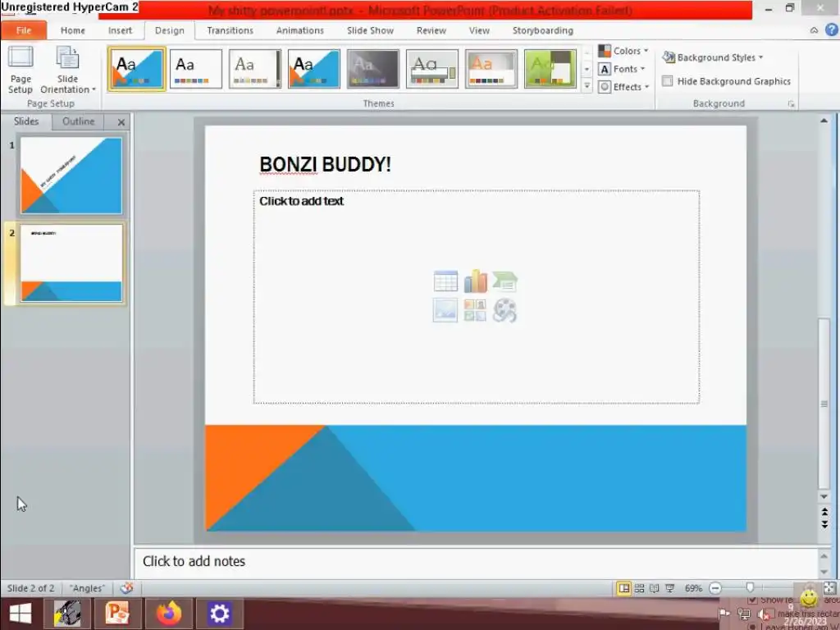
Task: Open the Review tab
Action: click(x=431, y=30)
